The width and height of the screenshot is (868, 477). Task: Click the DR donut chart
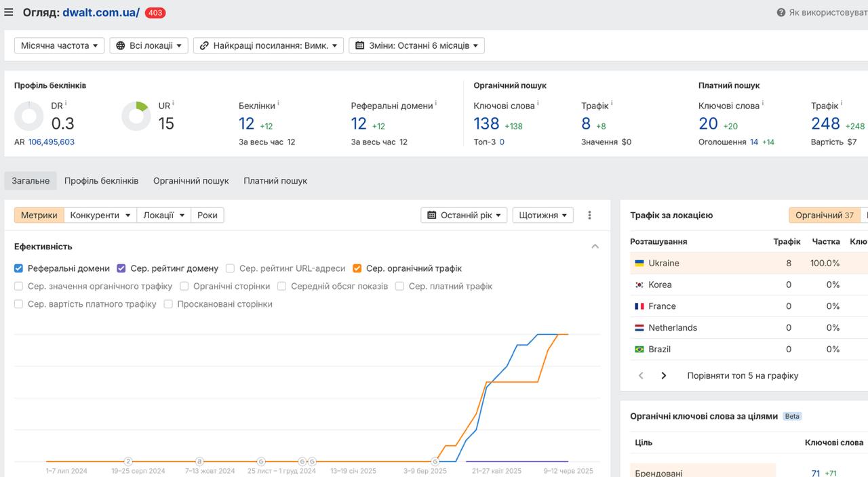29,117
